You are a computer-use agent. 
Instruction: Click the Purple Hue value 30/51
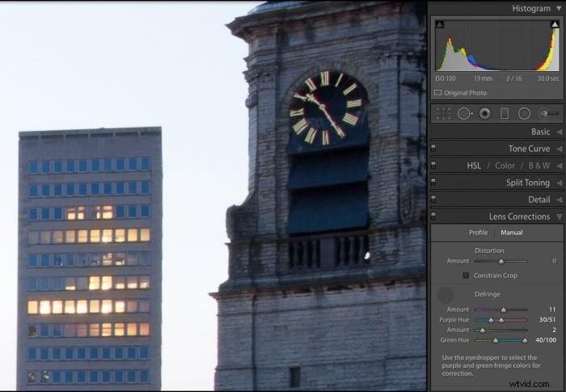[547, 319]
